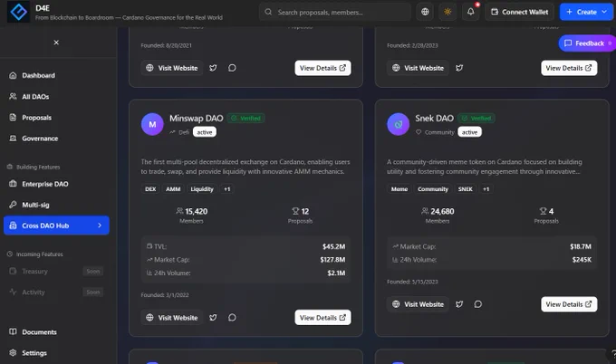Viewport: 616px width, 364px height.
Task: Visit Website on card founded 8/20/2021
Action: 172,68
